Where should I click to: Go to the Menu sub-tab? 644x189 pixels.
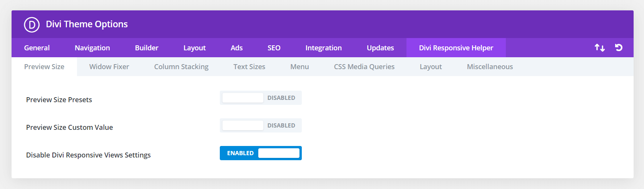coord(299,66)
